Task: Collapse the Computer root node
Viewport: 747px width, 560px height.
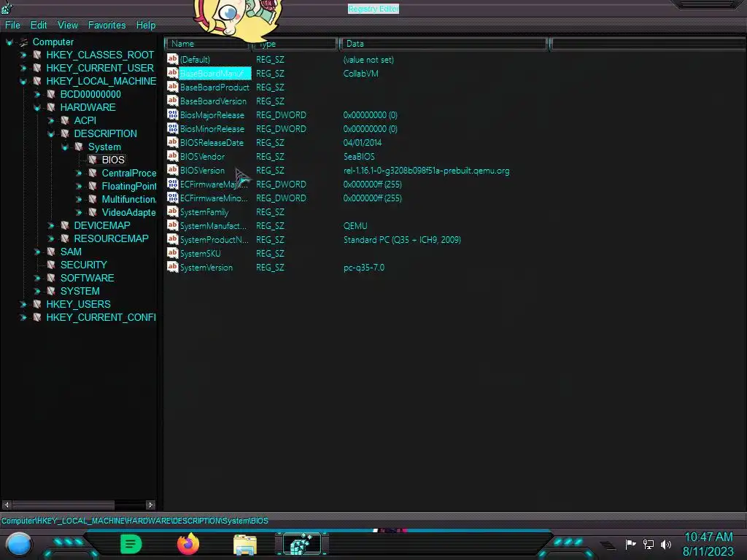Action: coord(9,42)
